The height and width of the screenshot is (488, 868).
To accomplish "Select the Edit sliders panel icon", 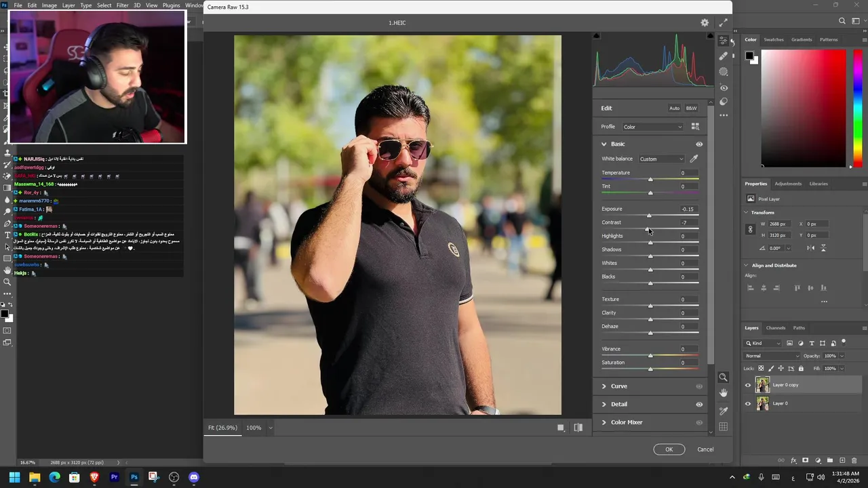I will pyautogui.click(x=724, y=41).
